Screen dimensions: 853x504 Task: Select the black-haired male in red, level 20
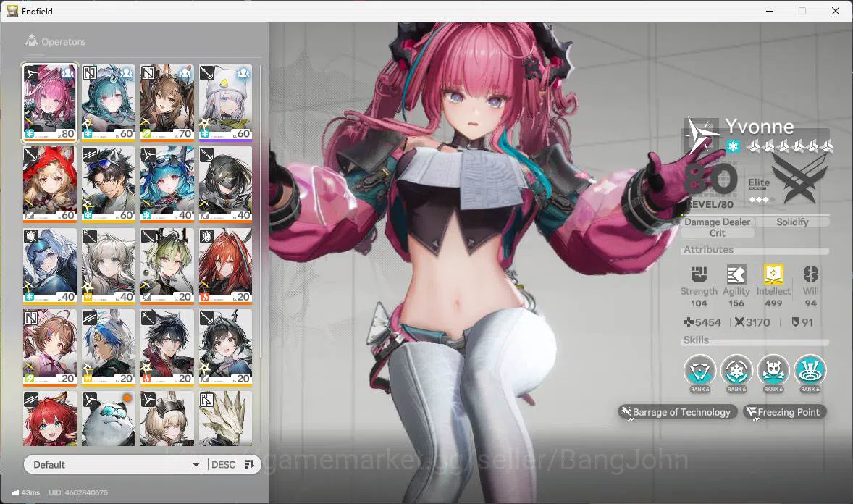167,348
